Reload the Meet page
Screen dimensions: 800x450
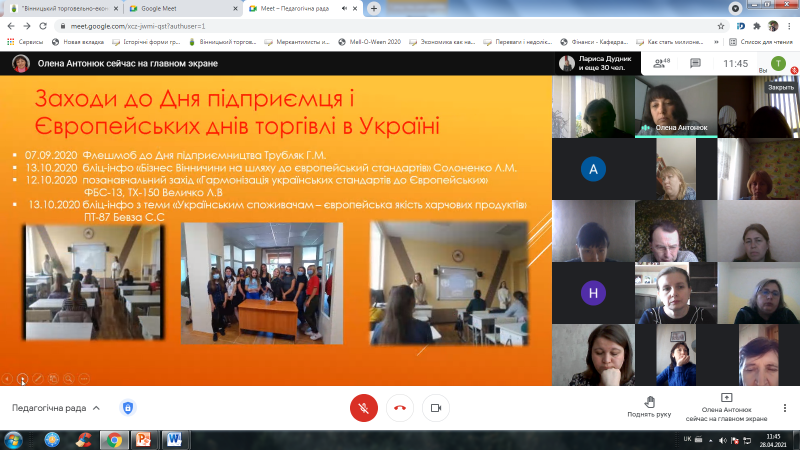pos(43,26)
